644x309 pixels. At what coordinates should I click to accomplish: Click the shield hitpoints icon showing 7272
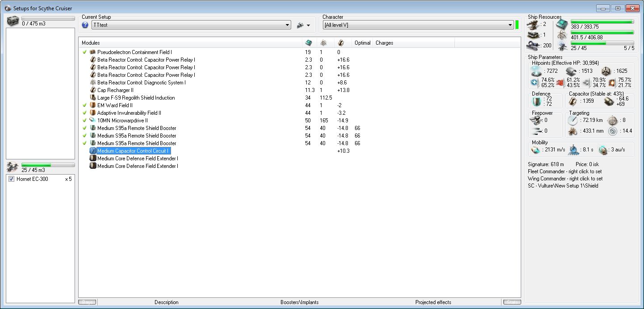click(x=536, y=71)
